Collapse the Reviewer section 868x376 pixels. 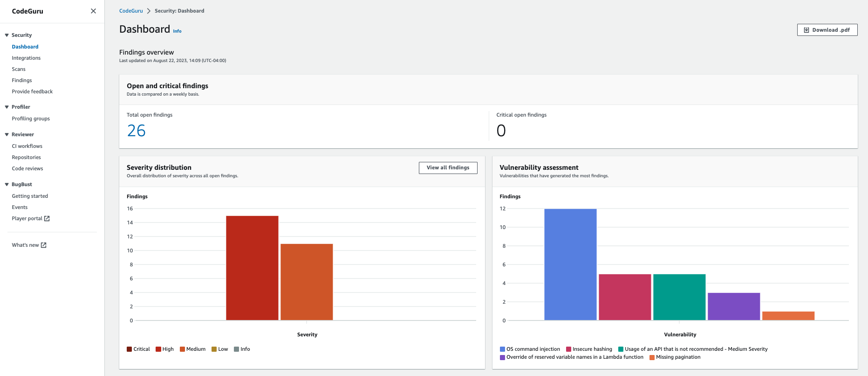7,134
